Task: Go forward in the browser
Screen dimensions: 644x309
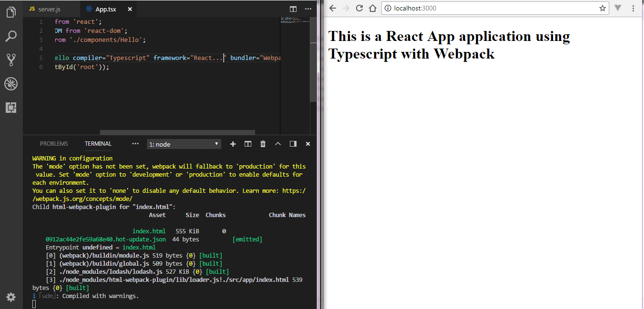Action: click(x=346, y=8)
